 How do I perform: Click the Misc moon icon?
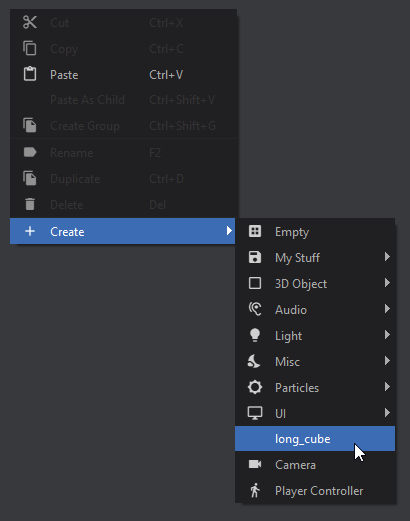point(254,361)
